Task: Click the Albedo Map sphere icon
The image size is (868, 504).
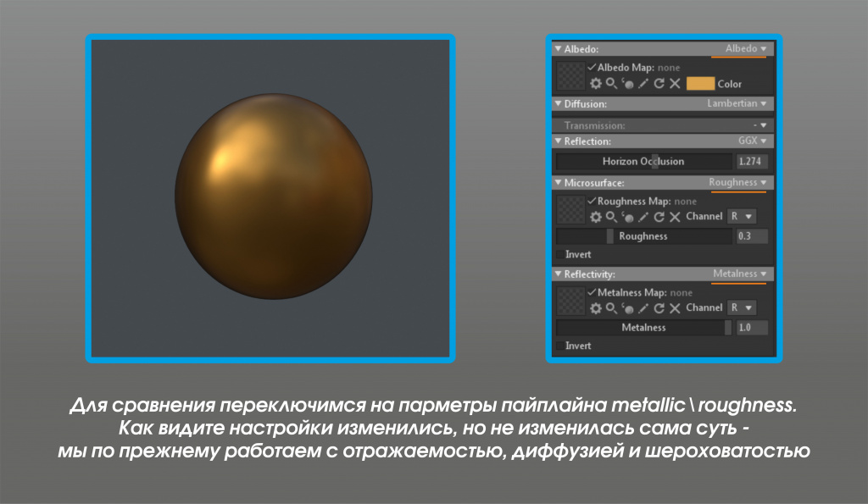Action: [628, 84]
